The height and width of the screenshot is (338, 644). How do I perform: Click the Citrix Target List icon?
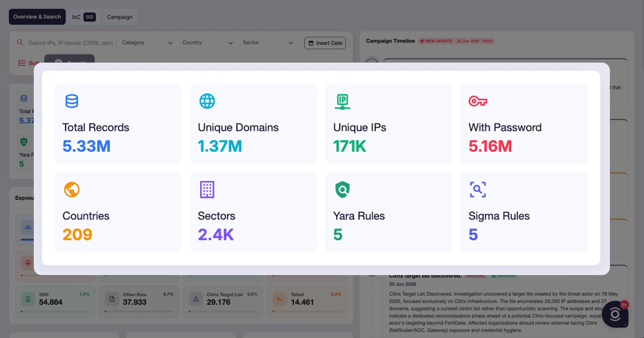(196, 299)
